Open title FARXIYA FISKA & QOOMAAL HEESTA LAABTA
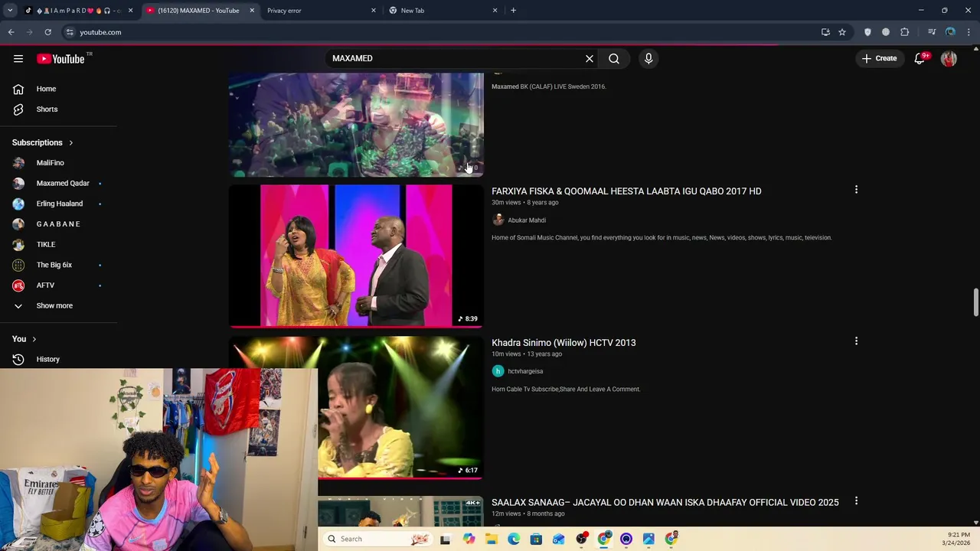980x551 pixels. (626, 191)
